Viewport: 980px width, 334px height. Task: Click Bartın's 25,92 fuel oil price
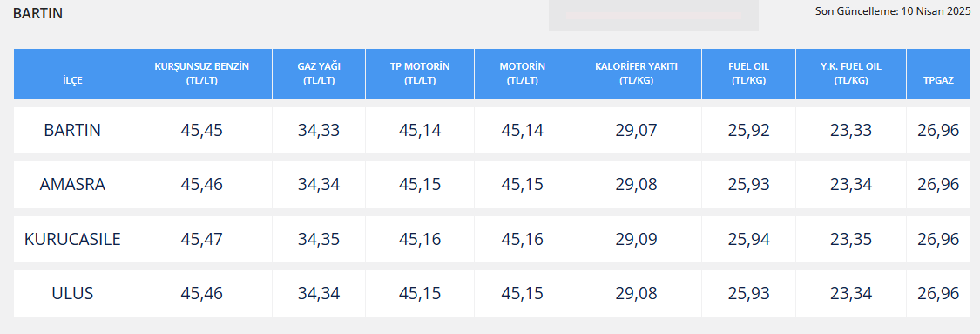click(749, 130)
